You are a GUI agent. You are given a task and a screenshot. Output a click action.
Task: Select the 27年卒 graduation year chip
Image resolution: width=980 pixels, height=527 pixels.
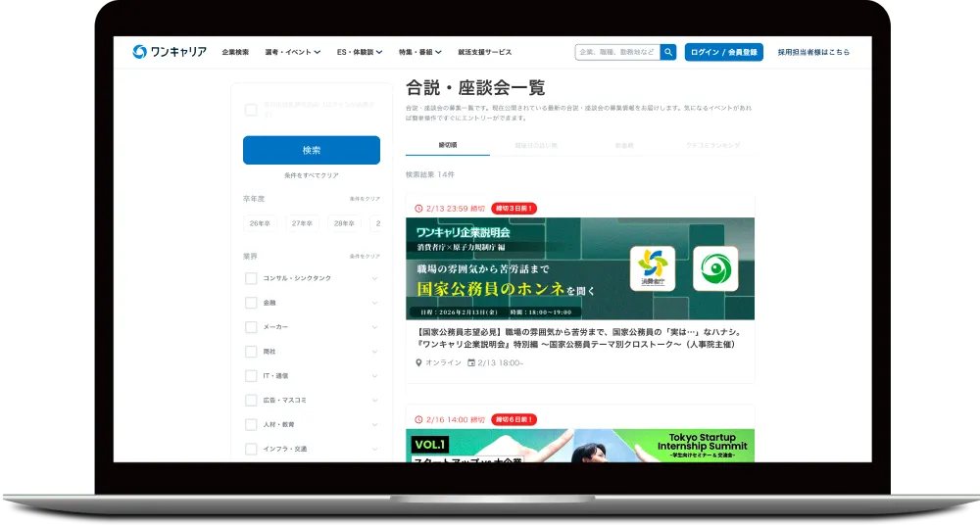point(302,223)
